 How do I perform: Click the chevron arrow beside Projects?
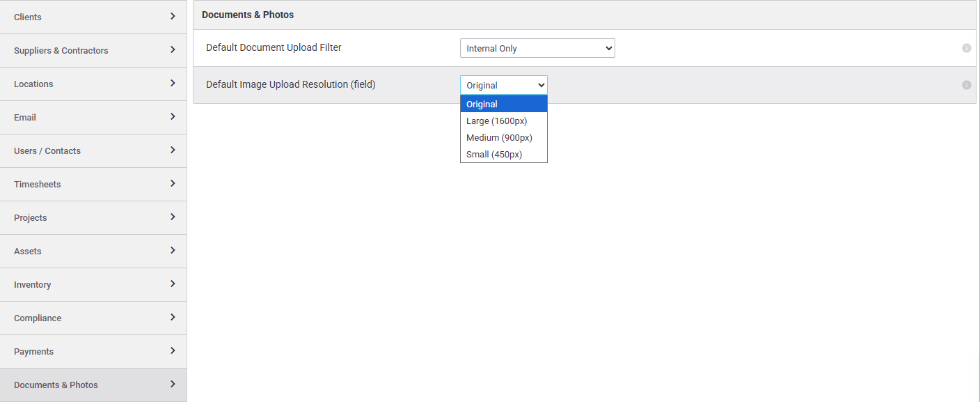173,217
